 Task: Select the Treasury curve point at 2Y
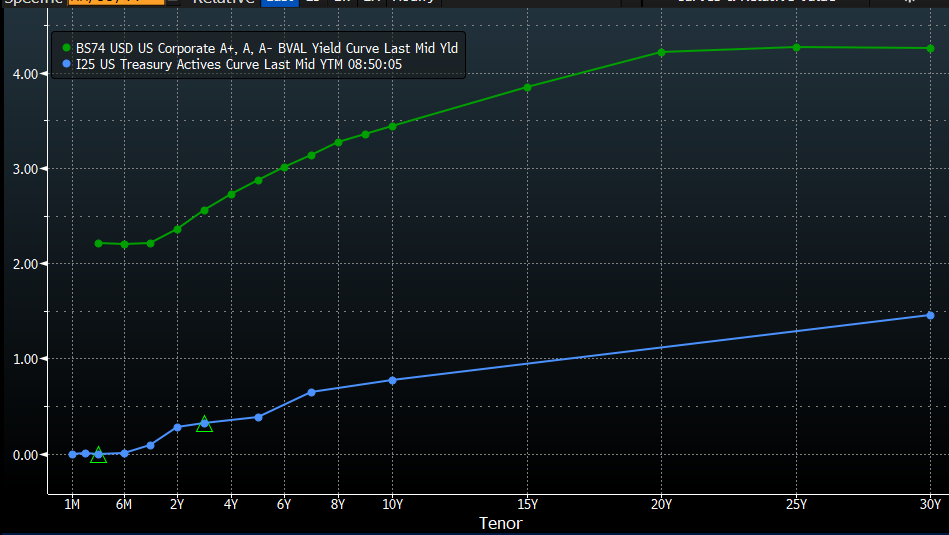pos(177,427)
